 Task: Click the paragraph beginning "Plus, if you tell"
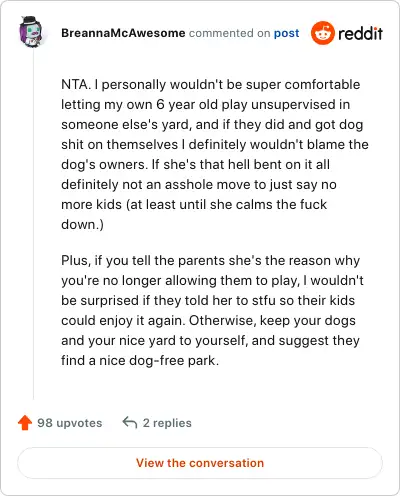coord(212,310)
